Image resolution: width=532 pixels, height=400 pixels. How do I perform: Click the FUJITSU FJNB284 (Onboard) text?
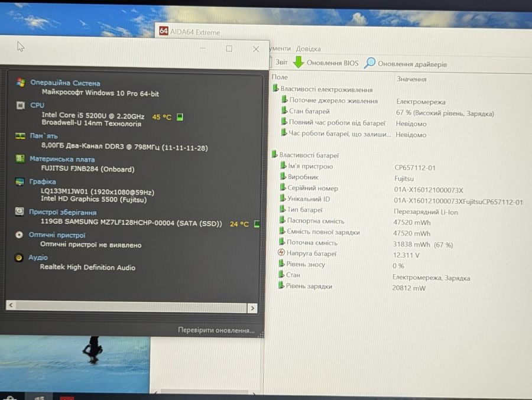pyautogui.click(x=88, y=168)
